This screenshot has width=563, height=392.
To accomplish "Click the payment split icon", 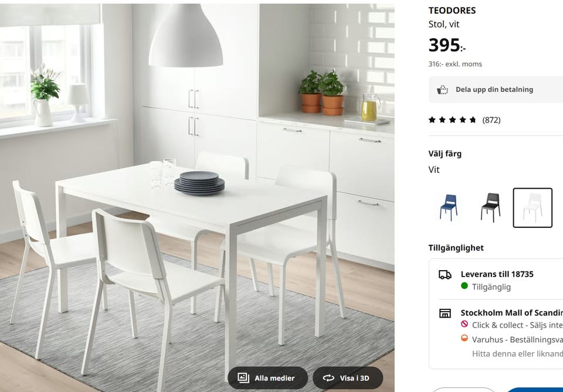I will point(442,90).
